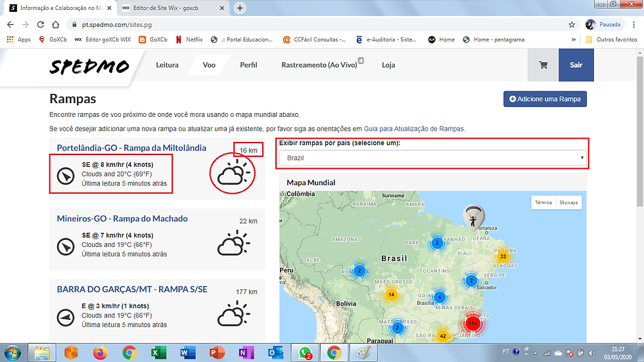Open the Windows Start menu
Screen dimensions: 644x362
click(12, 353)
